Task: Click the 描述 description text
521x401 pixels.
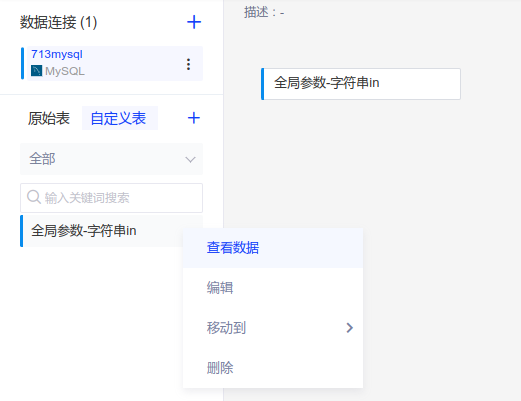Action: click(264, 13)
